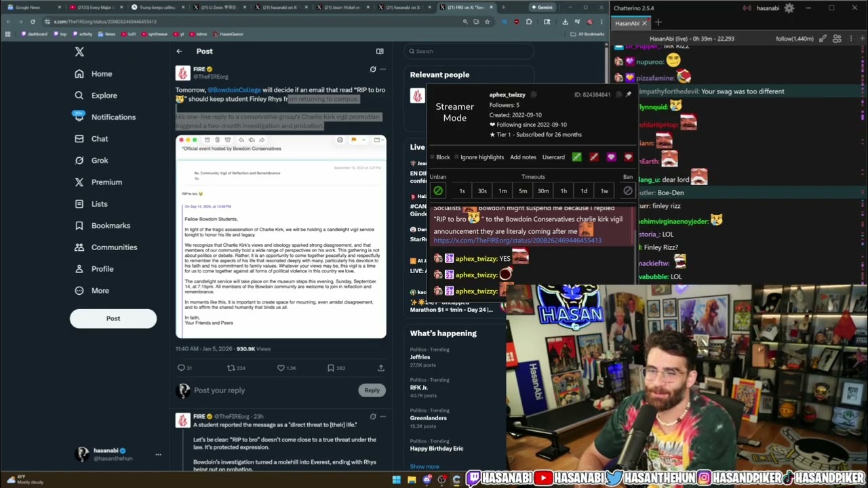This screenshot has height=488, width=868.
Task: Add a new Chatterino tab with plus
Action: 658,23
